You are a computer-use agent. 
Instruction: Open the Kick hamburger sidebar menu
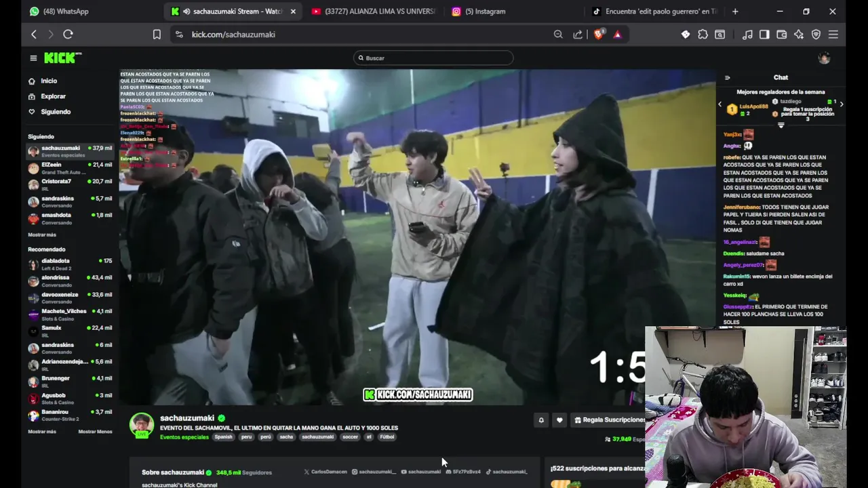tap(33, 58)
